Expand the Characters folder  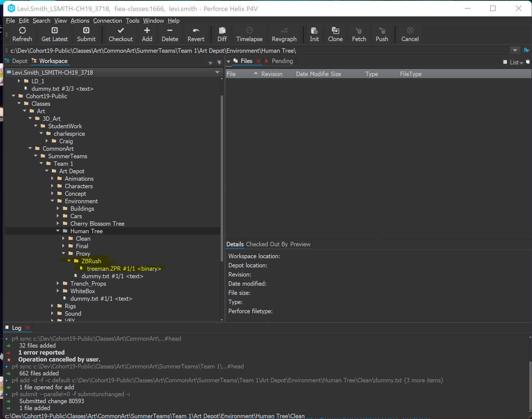pyautogui.click(x=52, y=186)
